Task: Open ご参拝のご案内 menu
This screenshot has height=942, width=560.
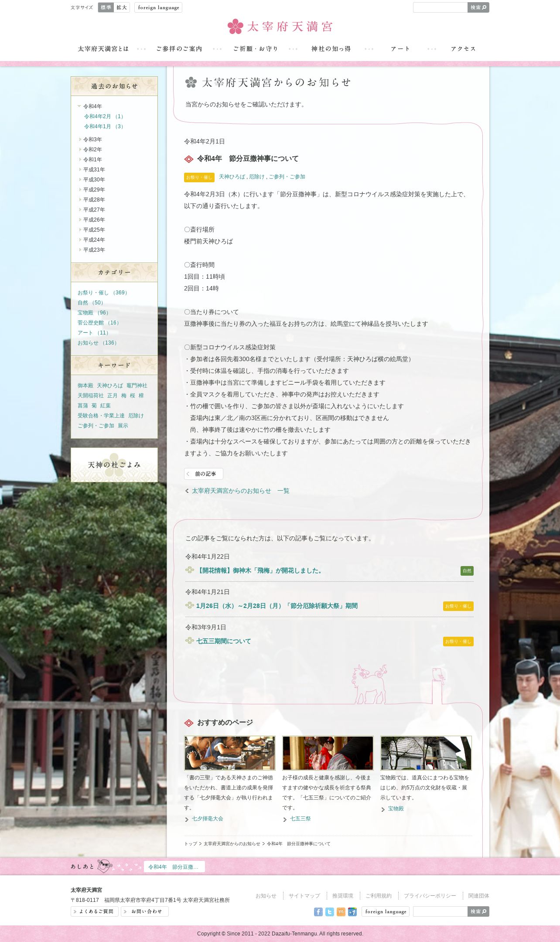Action: (179, 49)
